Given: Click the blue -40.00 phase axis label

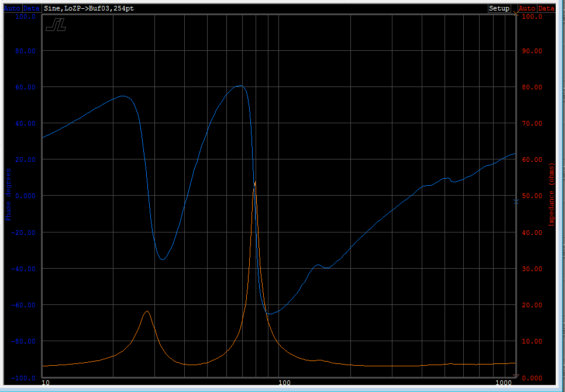Looking at the screenshot, I should pyautogui.click(x=24, y=269).
